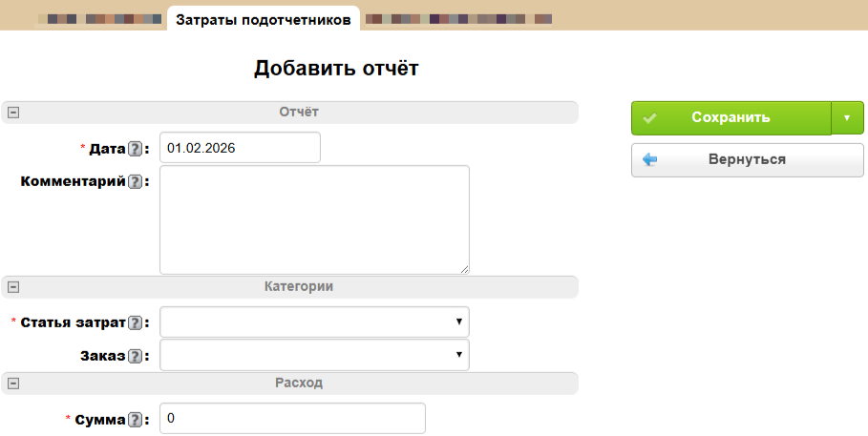
Task: Collapse the Отчёт section with minus icon
Action: (x=13, y=113)
